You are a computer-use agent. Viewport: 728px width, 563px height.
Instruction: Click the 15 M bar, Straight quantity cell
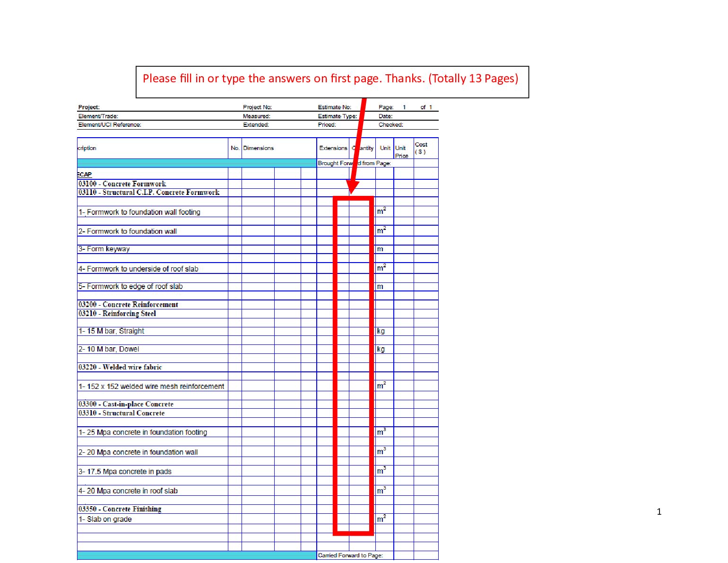[362, 331]
